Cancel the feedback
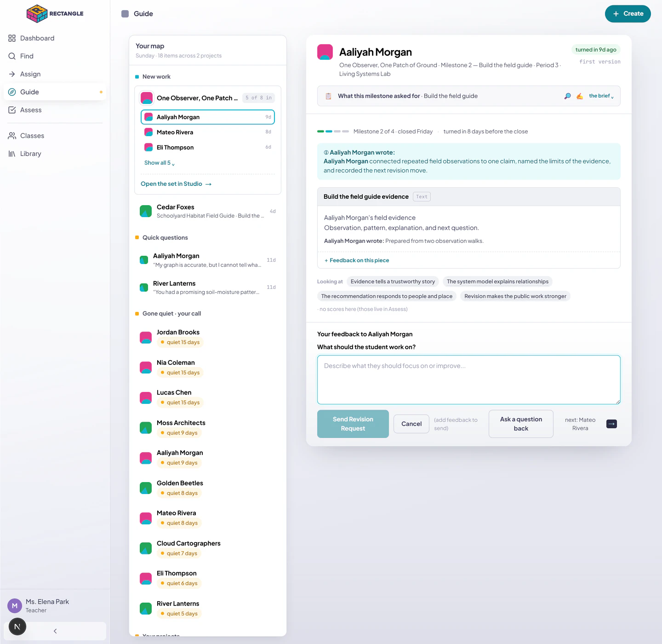This screenshot has height=644, width=662. (x=411, y=424)
